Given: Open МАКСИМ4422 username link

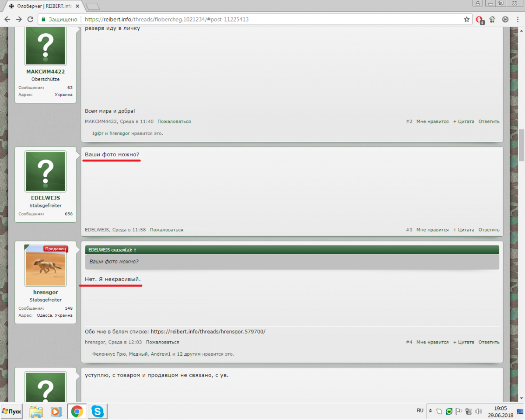Looking at the screenshot, I should [45, 72].
